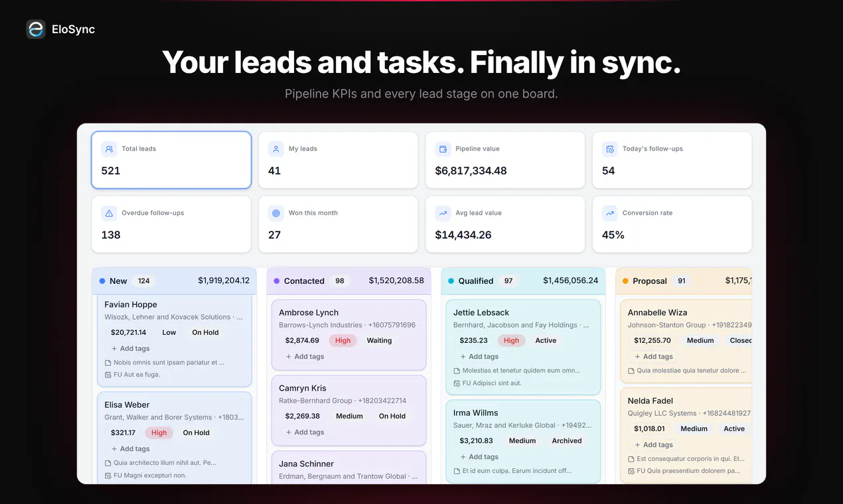
Task: Click the $20,721.14 value on Favian Hoppe
Action: click(x=129, y=333)
